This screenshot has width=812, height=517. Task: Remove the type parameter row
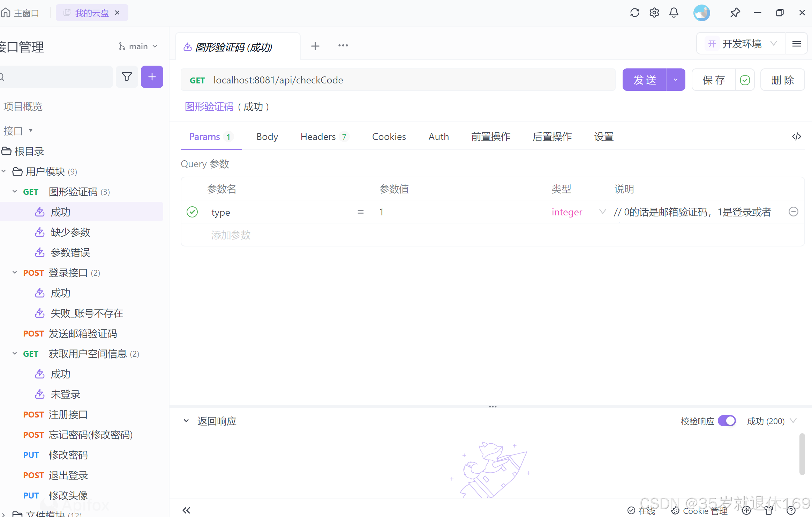tap(793, 212)
